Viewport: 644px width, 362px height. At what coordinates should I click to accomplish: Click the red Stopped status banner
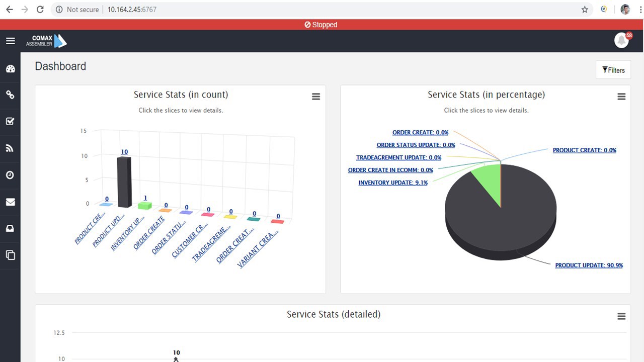[x=322, y=25]
